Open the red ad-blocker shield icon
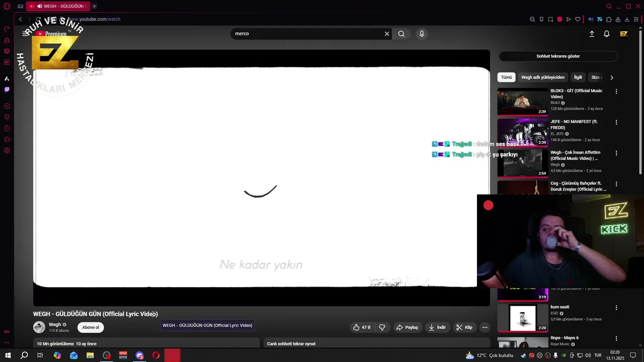Screen dimensions: 644x362 pyautogui.click(x=559, y=19)
